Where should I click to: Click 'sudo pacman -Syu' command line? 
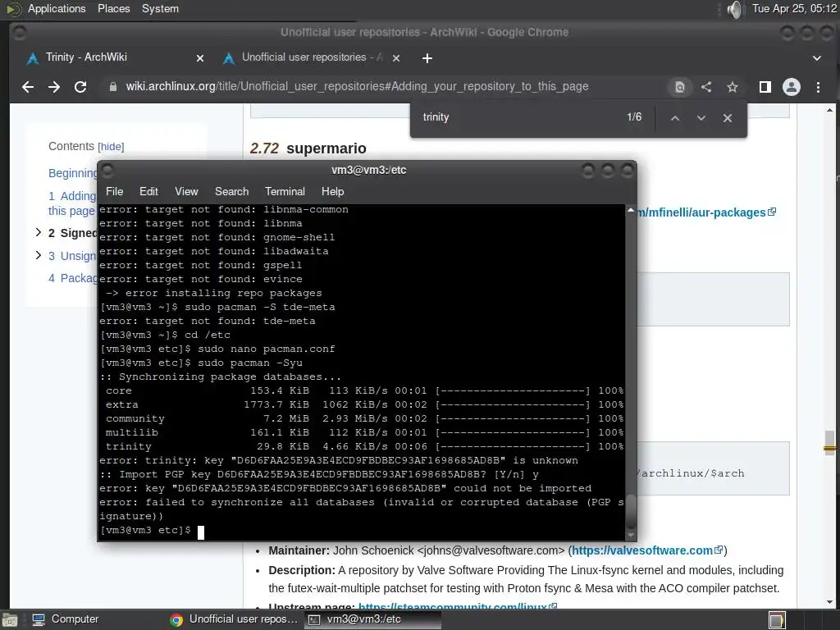250,363
